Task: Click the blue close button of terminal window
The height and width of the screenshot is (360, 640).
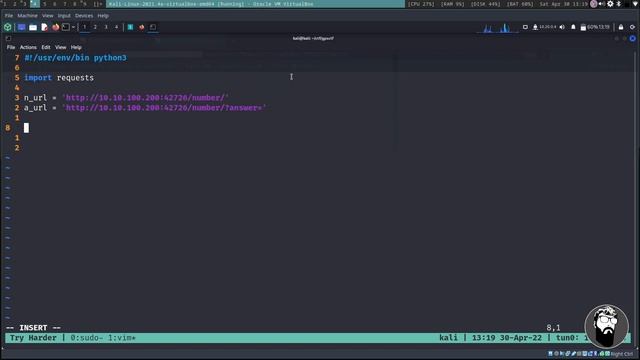Action: 633,38
